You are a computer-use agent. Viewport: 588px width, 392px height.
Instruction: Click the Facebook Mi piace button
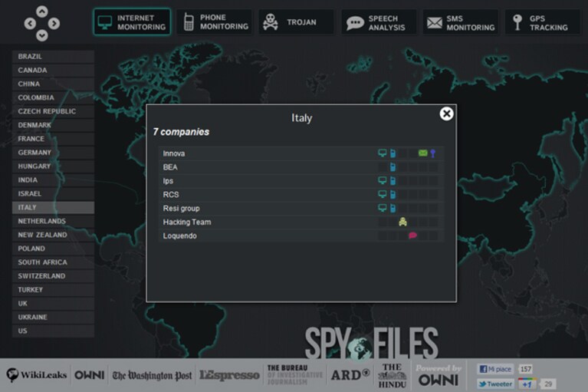[496, 369]
